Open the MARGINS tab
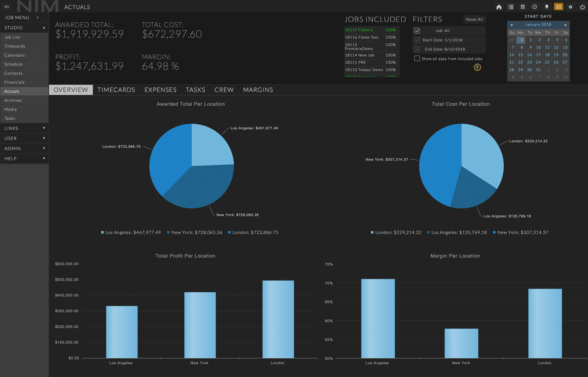Image resolution: width=588 pixels, height=377 pixels. point(258,90)
